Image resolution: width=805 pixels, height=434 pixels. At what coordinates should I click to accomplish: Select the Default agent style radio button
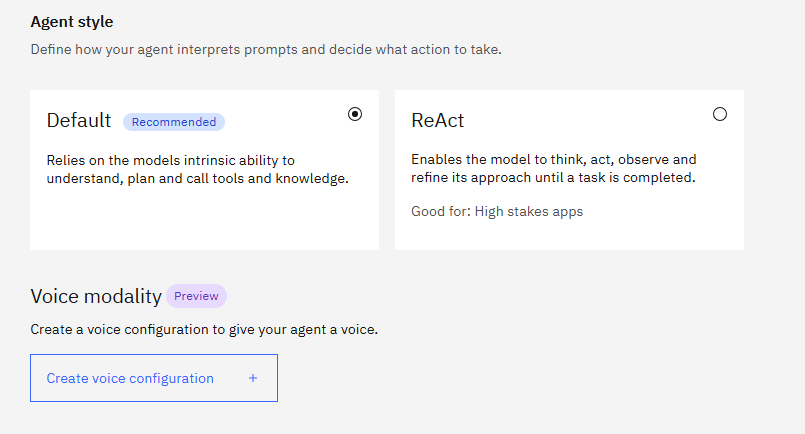pos(355,114)
